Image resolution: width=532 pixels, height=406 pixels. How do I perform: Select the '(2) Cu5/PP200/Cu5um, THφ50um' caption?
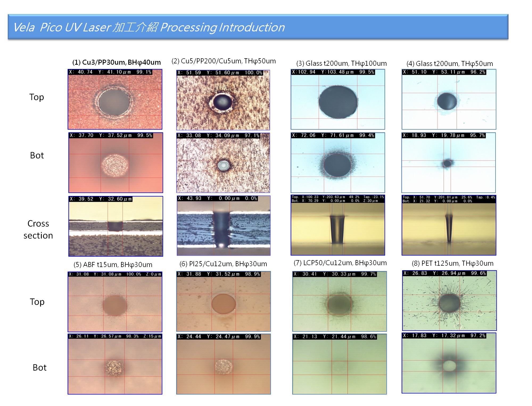[x=224, y=61]
